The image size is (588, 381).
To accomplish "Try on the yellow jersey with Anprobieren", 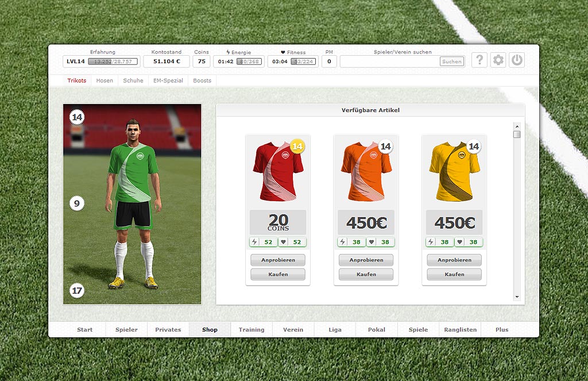I will pyautogui.click(x=454, y=260).
